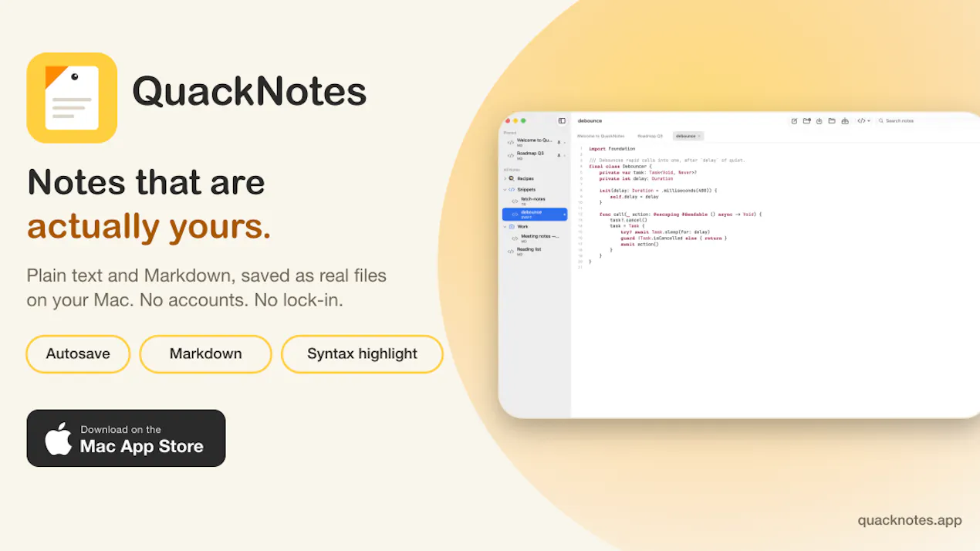Click the green zoom window button
Viewport: 980px width, 551px height.
pos(523,121)
